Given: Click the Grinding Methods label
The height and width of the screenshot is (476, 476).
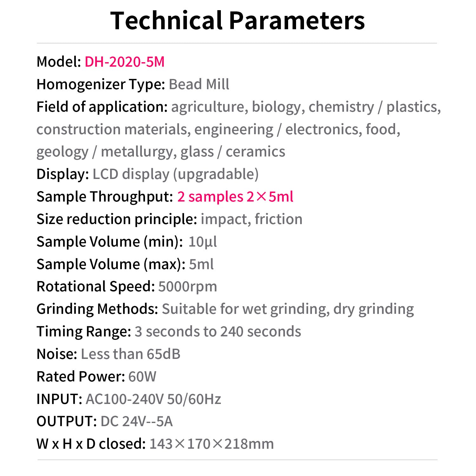Looking at the screenshot, I should [x=97, y=309].
